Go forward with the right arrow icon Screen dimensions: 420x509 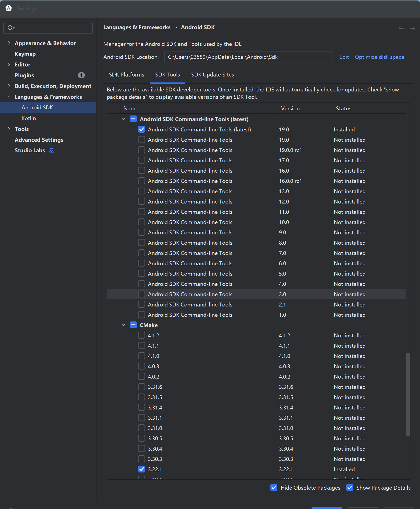412,28
